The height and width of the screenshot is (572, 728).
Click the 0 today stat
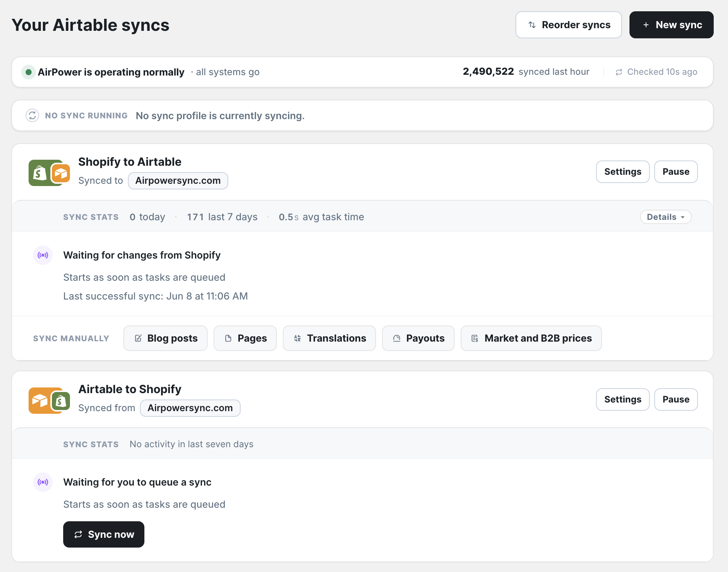pyautogui.click(x=147, y=217)
